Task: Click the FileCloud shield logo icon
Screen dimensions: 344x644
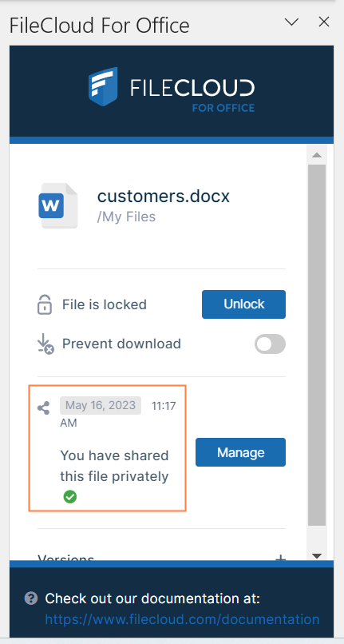Action: pyautogui.click(x=103, y=86)
